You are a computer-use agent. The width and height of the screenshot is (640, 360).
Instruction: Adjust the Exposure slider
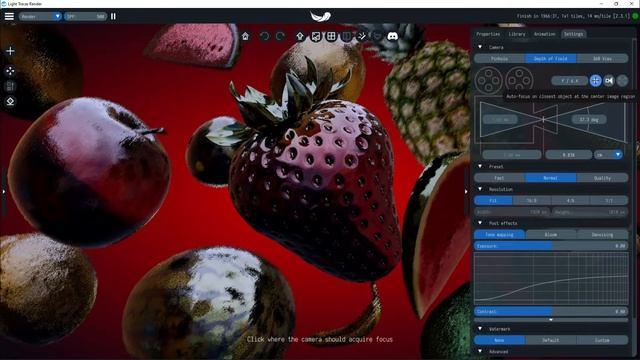551,246
